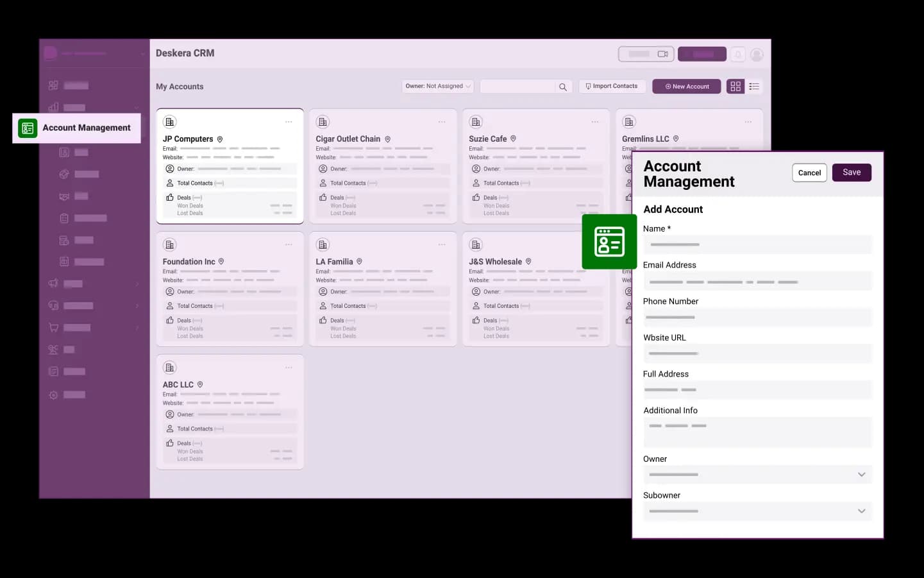
Task: Click the ABC LLC building icon
Action: pos(169,368)
